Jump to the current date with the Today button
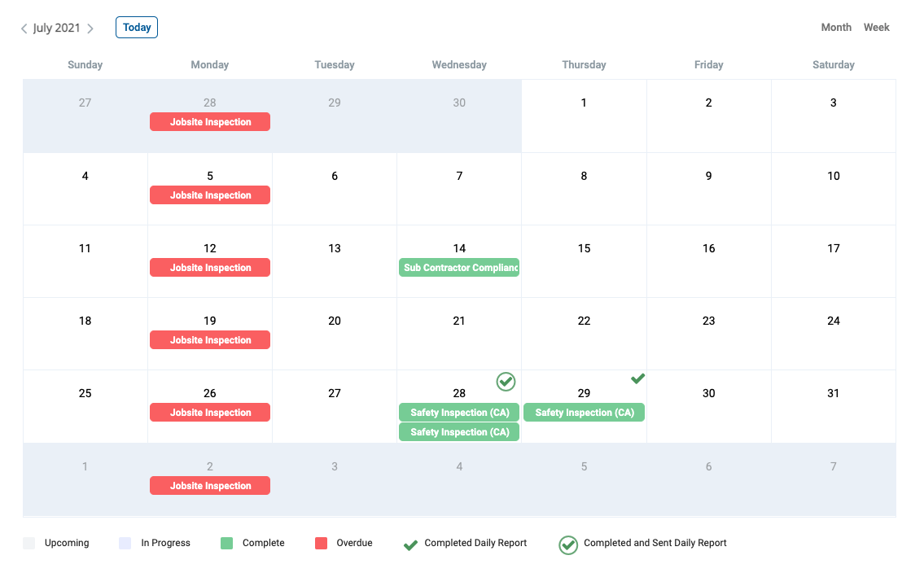 tap(137, 27)
